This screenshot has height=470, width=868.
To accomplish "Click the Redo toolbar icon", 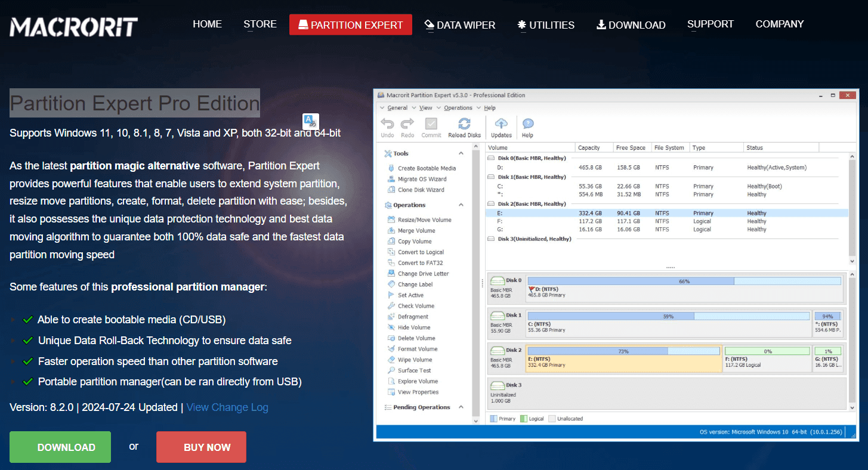I will (x=407, y=124).
